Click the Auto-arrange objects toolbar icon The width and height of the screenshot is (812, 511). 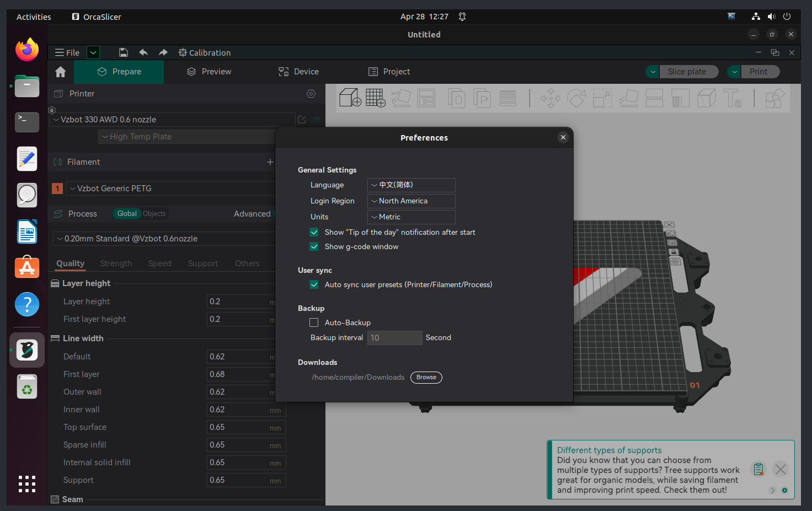[x=426, y=98]
